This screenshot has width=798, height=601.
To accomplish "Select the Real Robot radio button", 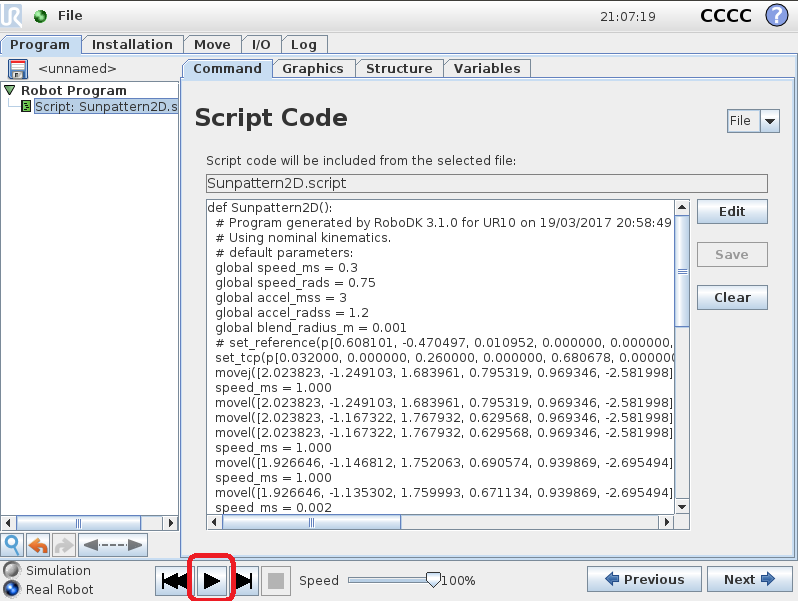I will click(x=11, y=589).
